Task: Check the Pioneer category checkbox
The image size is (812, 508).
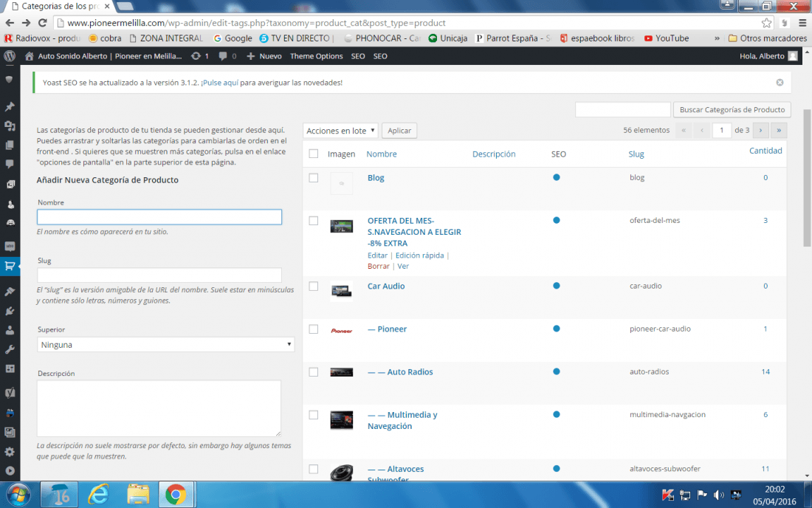Action: pos(313,329)
